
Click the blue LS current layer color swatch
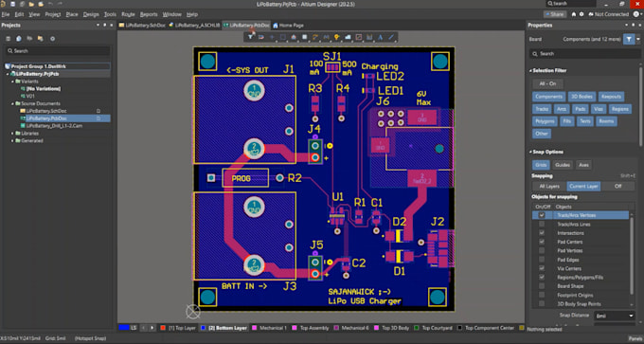click(124, 328)
